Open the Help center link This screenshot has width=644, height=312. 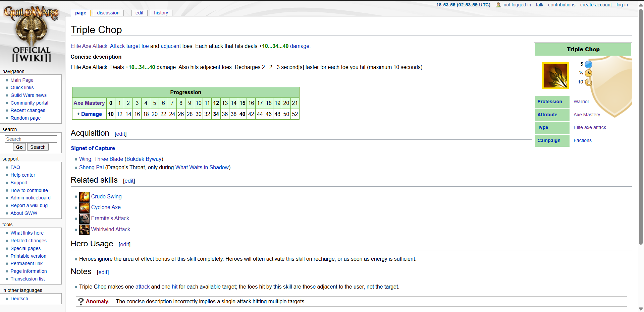pyautogui.click(x=23, y=175)
